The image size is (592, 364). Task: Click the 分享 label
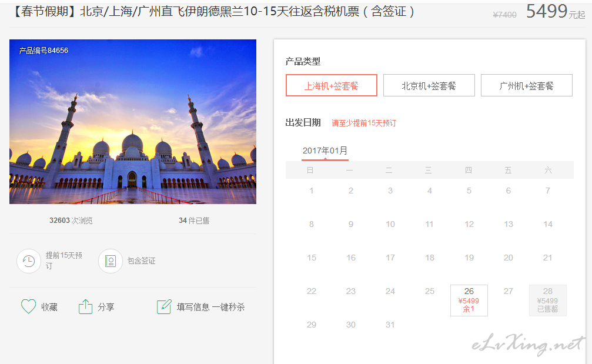click(x=106, y=307)
